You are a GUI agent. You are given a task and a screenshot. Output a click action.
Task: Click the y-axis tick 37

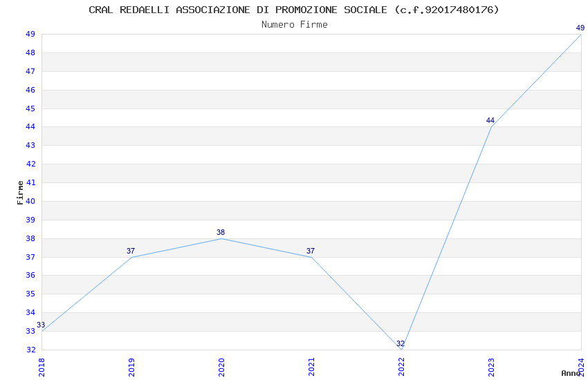[30, 257]
